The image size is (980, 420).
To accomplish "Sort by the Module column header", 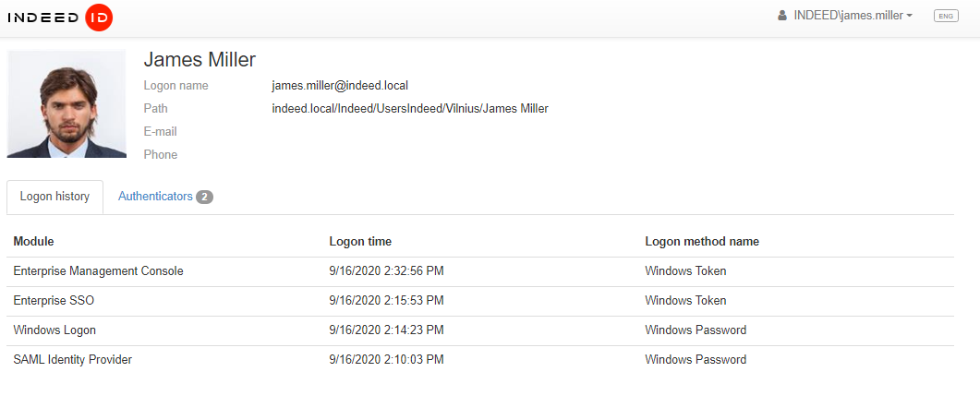I will (x=33, y=242).
